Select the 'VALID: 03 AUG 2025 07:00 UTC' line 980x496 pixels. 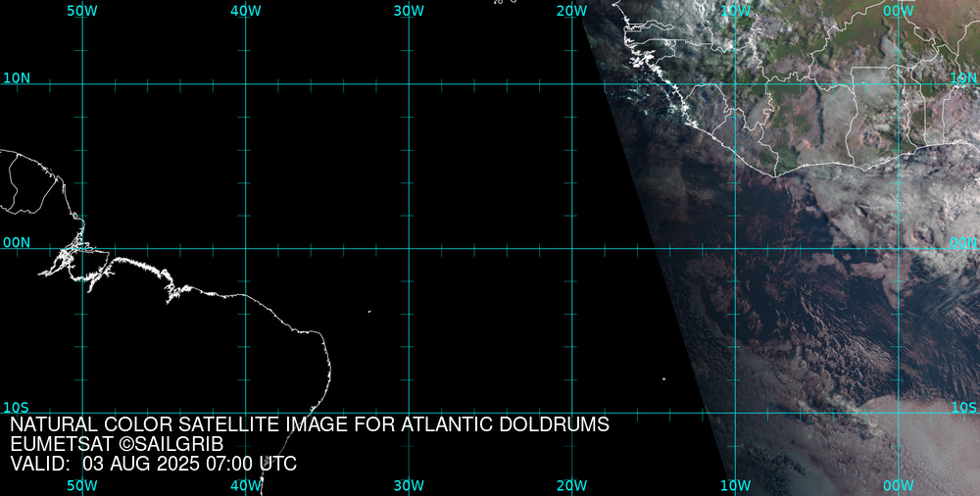154,464
